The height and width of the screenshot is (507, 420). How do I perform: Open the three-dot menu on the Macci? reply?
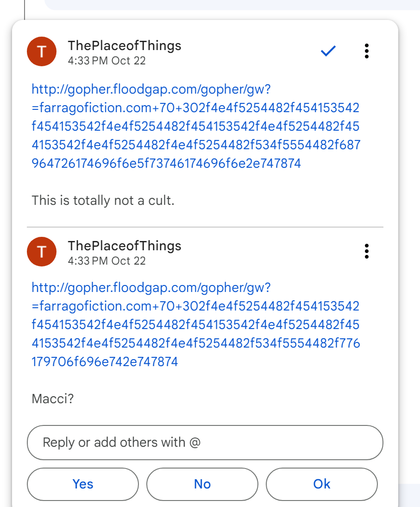tap(366, 251)
